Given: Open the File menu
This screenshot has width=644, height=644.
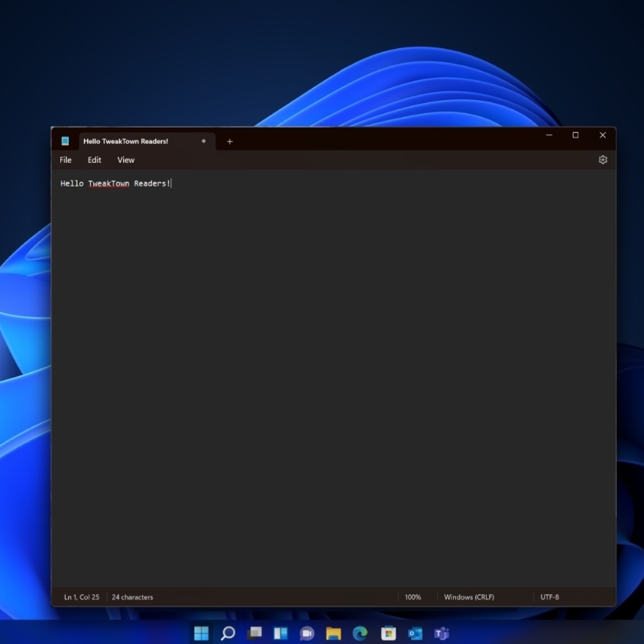Looking at the screenshot, I should pyautogui.click(x=65, y=160).
